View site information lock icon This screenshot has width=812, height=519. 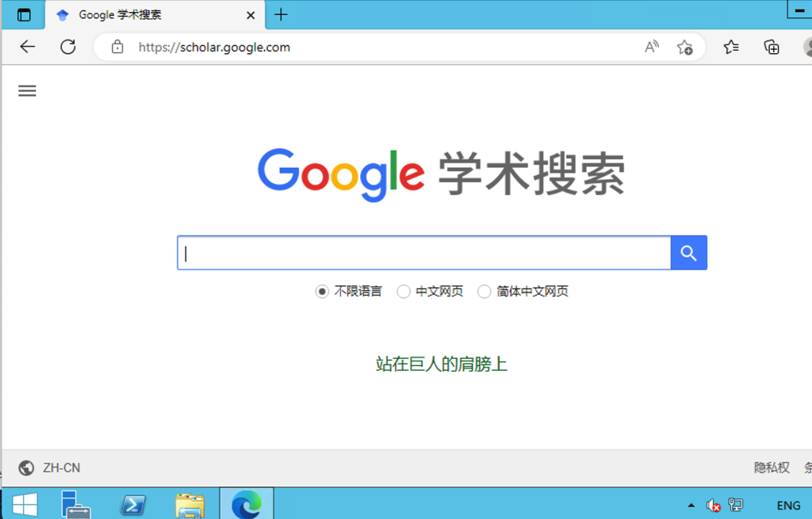pyautogui.click(x=117, y=47)
